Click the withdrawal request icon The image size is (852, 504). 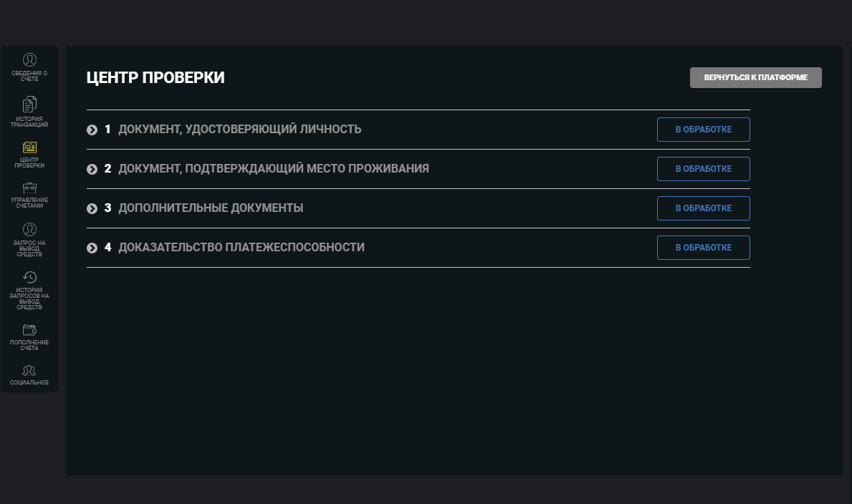coord(29,230)
